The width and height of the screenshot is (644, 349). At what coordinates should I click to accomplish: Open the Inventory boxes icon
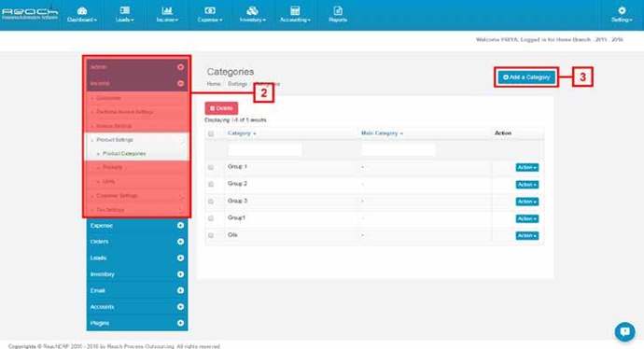252,10
